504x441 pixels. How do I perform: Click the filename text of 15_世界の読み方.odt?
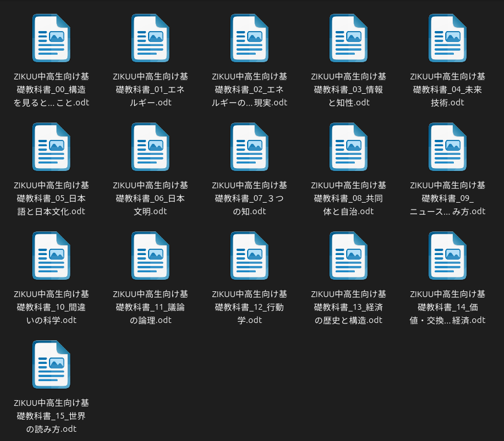[51, 416]
